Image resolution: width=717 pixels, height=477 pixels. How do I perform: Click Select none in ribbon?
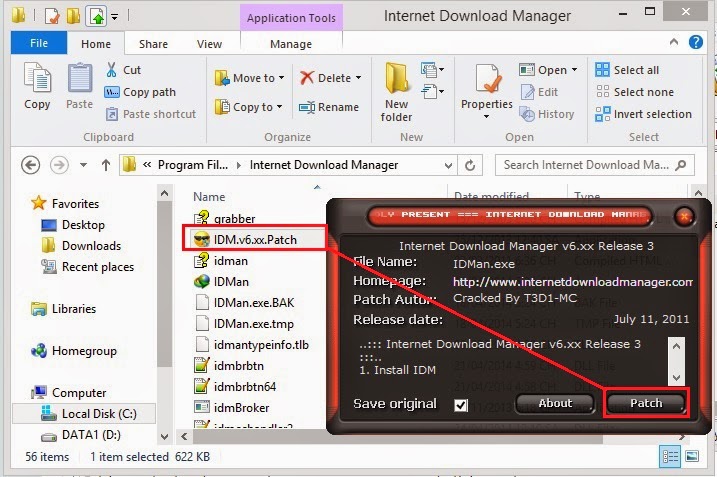[x=635, y=92]
